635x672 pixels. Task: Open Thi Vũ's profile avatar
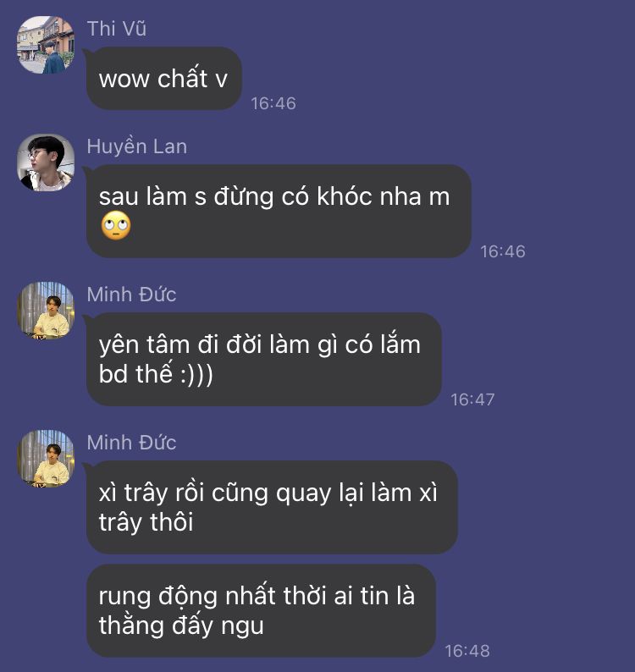pyautogui.click(x=46, y=45)
